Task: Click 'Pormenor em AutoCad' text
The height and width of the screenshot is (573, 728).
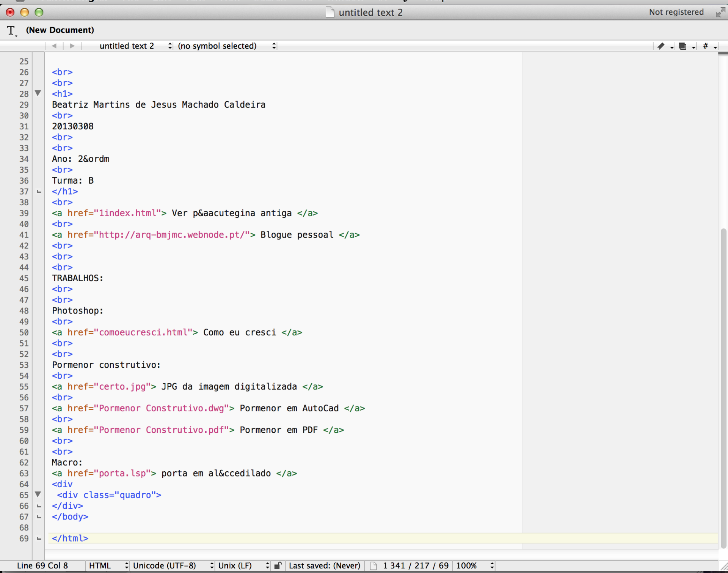Action: (289, 408)
